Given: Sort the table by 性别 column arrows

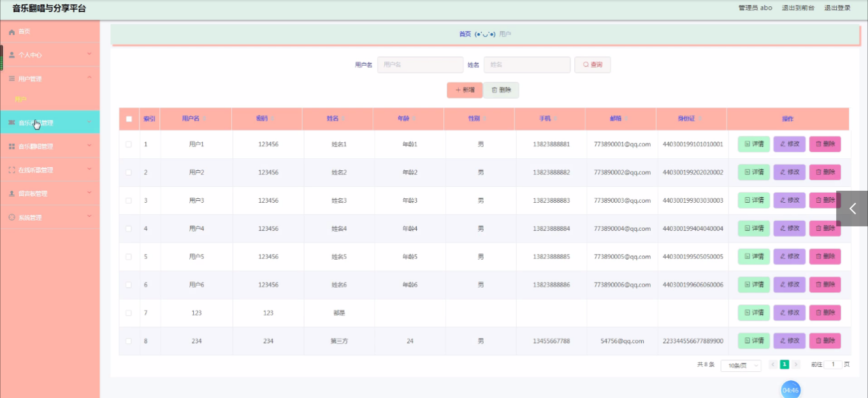Looking at the screenshot, I should tap(485, 119).
